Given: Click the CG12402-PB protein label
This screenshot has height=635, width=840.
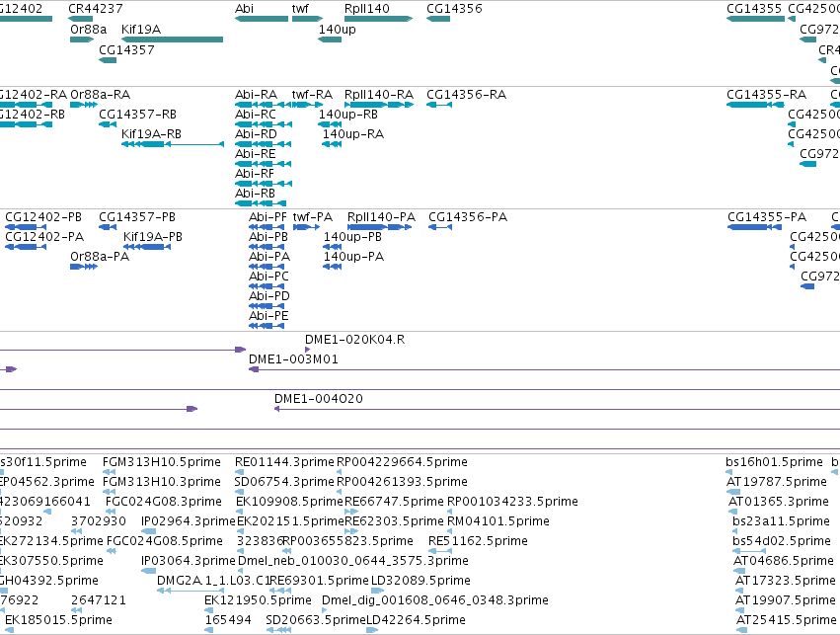Looking at the screenshot, I should [x=43, y=217].
